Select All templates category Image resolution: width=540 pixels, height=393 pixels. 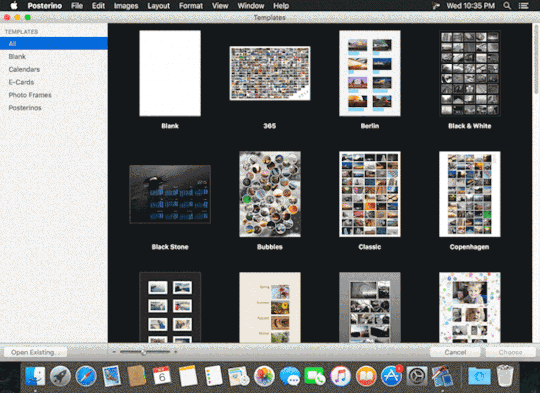click(x=54, y=43)
